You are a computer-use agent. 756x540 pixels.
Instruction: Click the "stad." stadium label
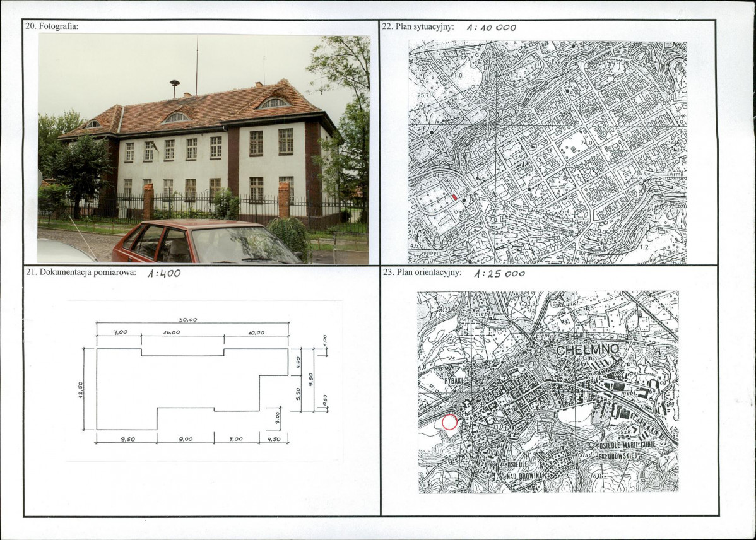tap(586, 454)
